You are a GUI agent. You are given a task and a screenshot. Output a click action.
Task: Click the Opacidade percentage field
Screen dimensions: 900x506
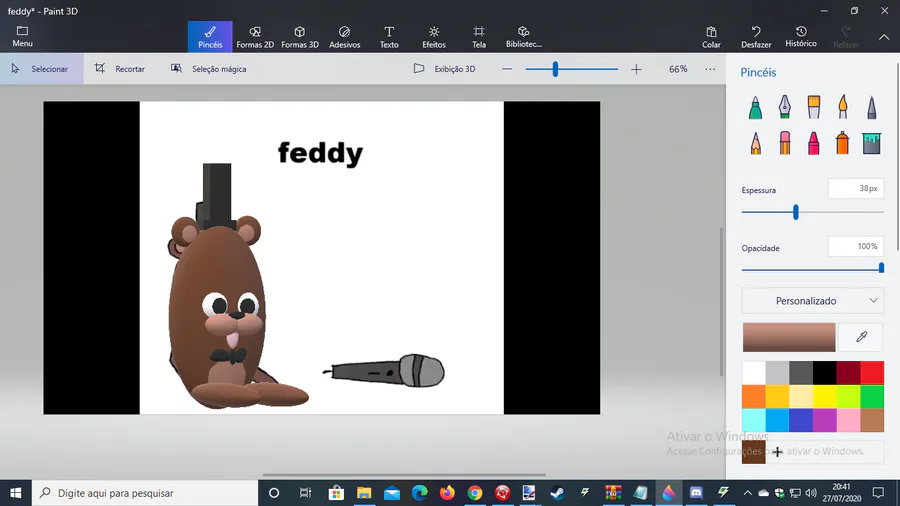855,247
